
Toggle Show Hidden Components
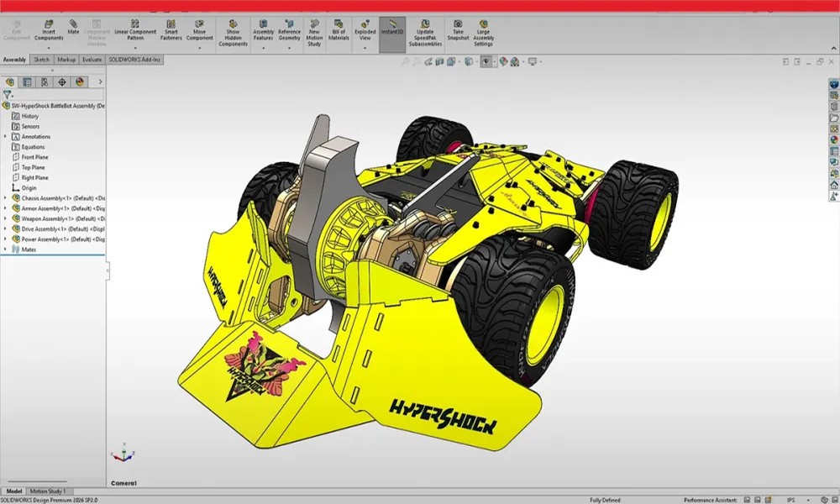coord(233,32)
